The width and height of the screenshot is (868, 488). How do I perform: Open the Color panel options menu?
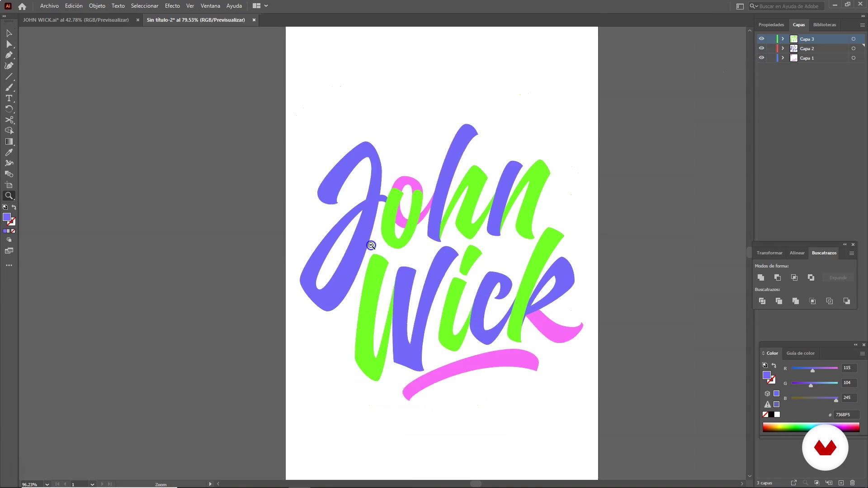click(x=862, y=353)
